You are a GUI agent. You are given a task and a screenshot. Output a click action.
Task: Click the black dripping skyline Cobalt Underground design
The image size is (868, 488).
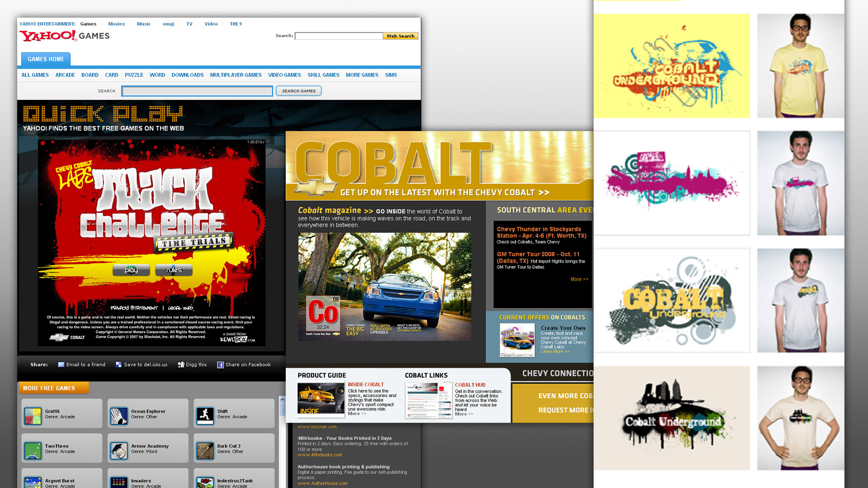tap(672, 418)
